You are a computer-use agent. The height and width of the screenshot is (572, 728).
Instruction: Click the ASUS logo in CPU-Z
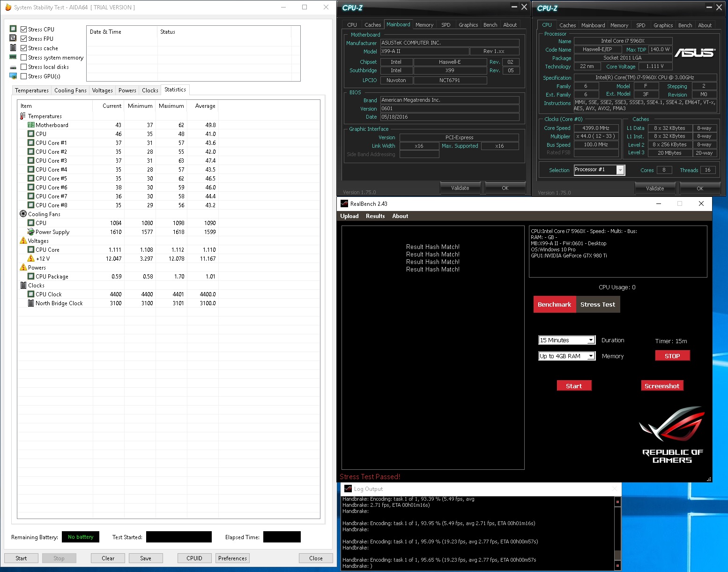(695, 53)
